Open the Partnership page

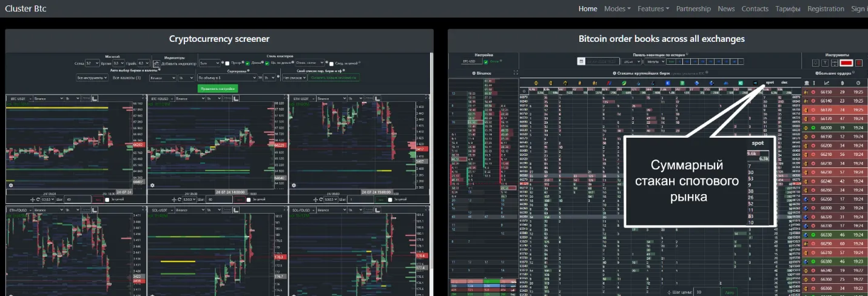693,8
